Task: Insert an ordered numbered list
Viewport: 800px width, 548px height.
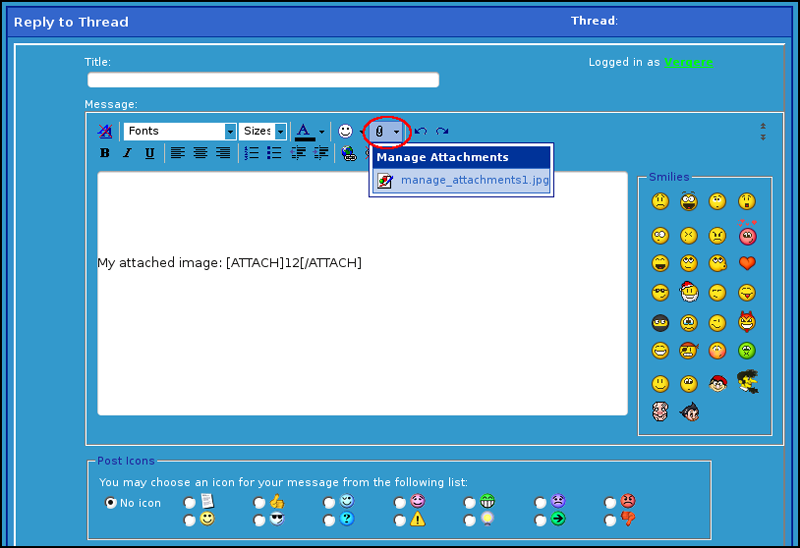Action: point(251,153)
